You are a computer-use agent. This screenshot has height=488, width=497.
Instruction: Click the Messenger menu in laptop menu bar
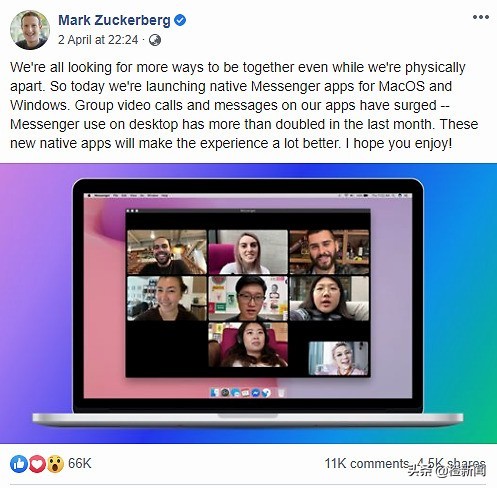[x=101, y=195]
